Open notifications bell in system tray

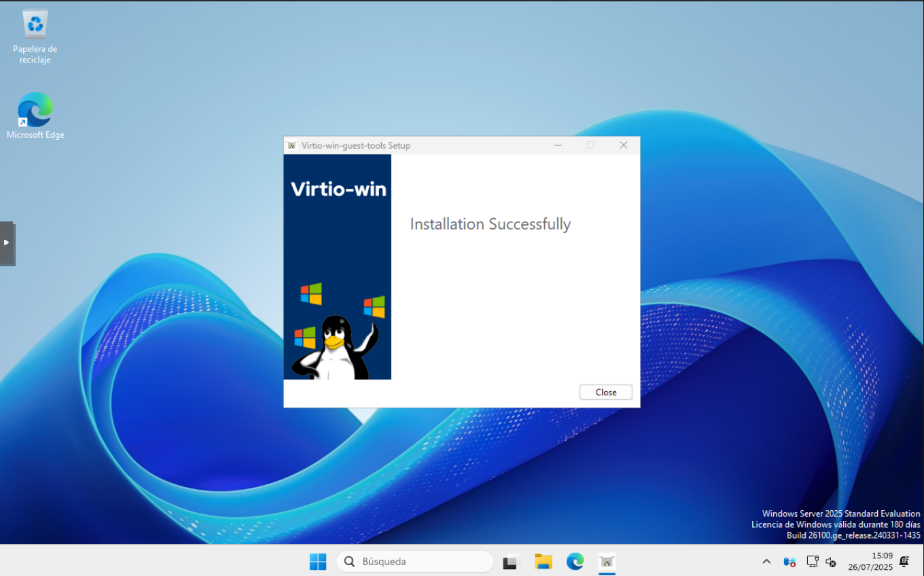(x=904, y=562)
